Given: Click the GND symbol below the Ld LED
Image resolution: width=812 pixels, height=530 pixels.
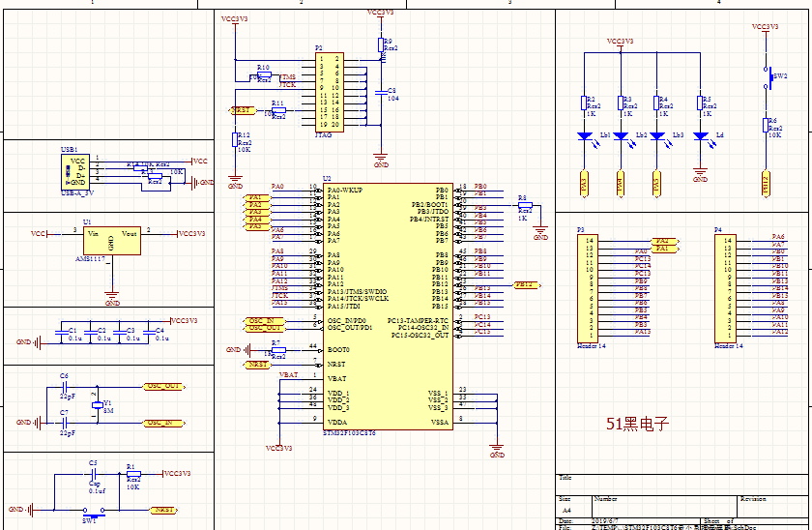Looking at the screenshot, I should 700,174.
